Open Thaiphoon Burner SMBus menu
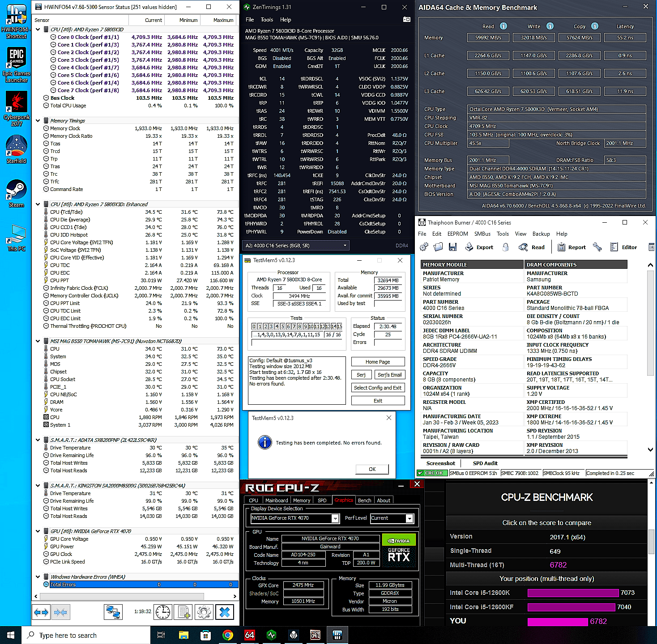 (482, 234)
